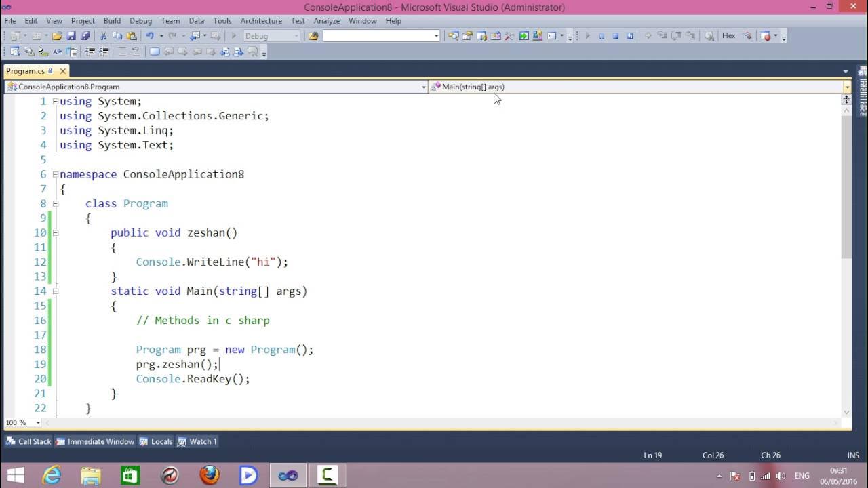Expand the ConsoleApplication8.Program type dropdown

[x=424, y=87]
